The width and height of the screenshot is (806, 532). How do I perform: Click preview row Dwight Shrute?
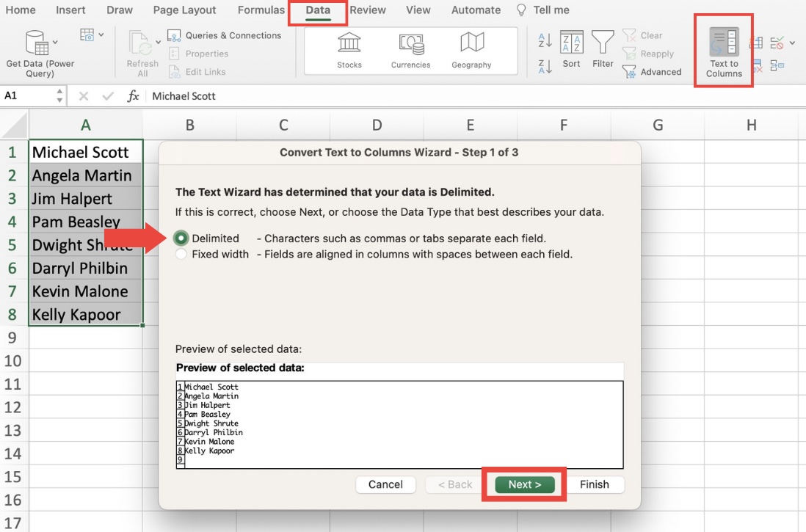211,423
